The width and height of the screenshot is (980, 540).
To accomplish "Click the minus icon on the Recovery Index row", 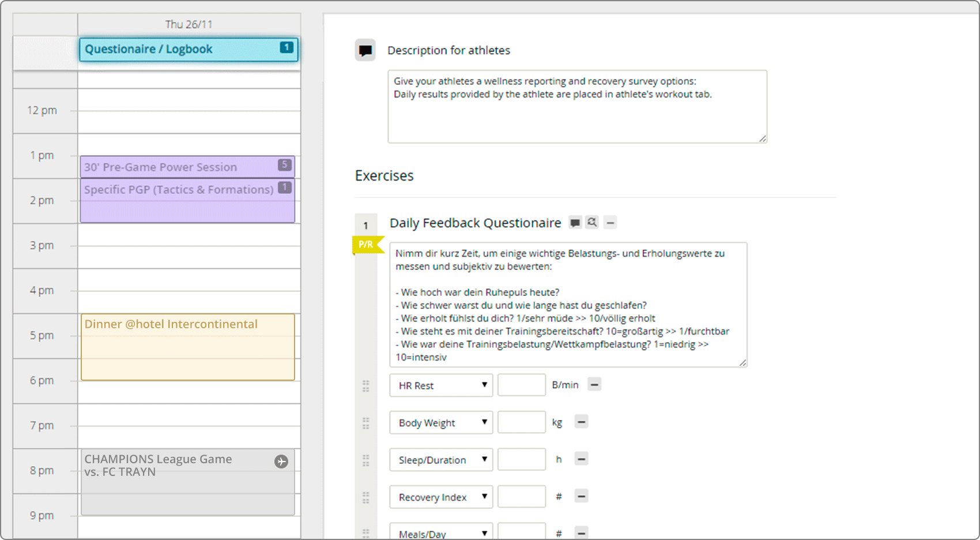I will (581, 496).
